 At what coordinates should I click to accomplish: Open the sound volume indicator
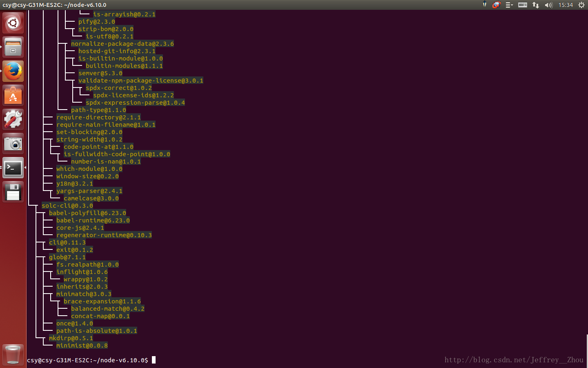[x=548, y=5]
